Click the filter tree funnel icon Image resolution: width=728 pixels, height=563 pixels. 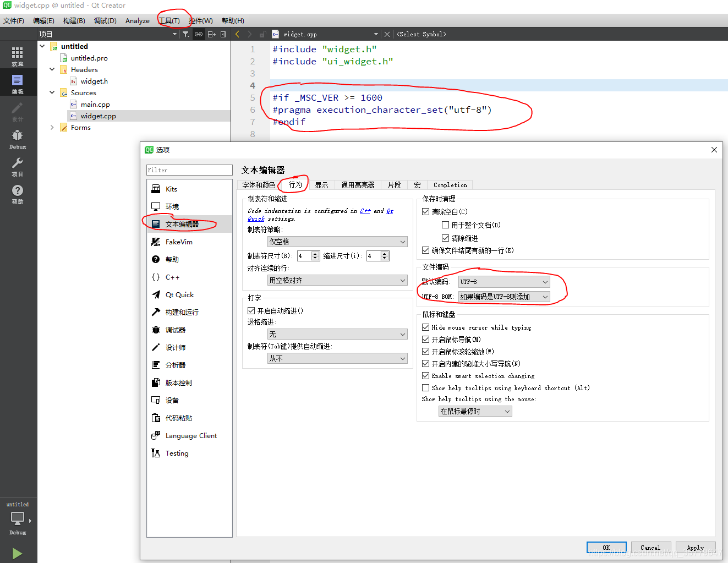(x=186, y=34)
